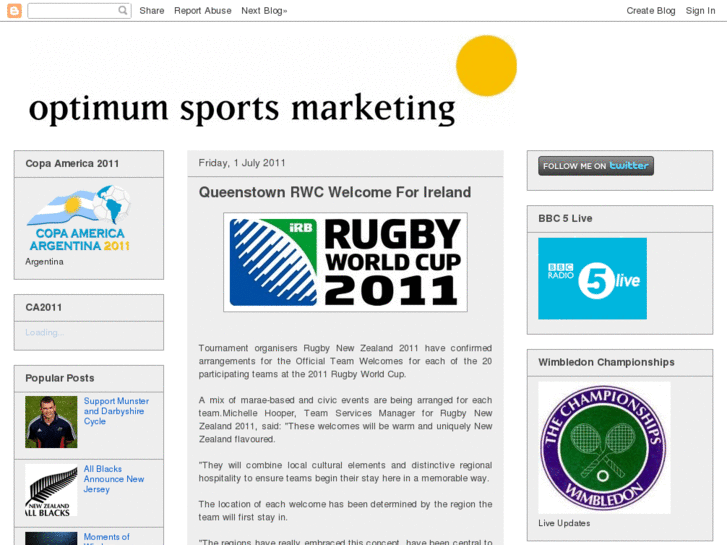727x545 pixels.
Task: Open the Copa America Argentina 2011 logo
Action: coord(78,219)
